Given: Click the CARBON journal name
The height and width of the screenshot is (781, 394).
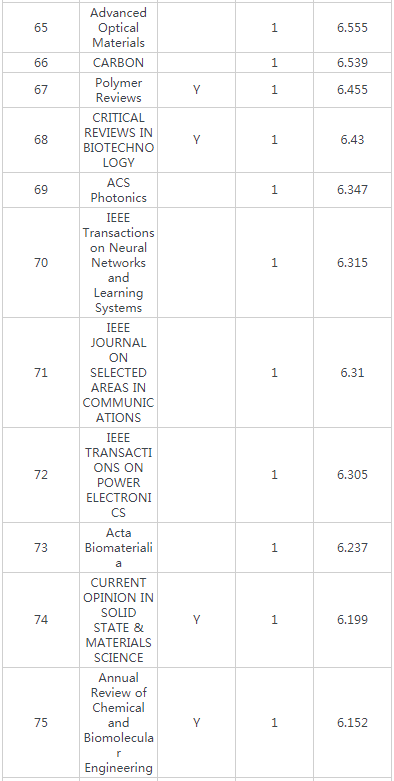Looking at the screenshot, I should (x=119, y=63).
